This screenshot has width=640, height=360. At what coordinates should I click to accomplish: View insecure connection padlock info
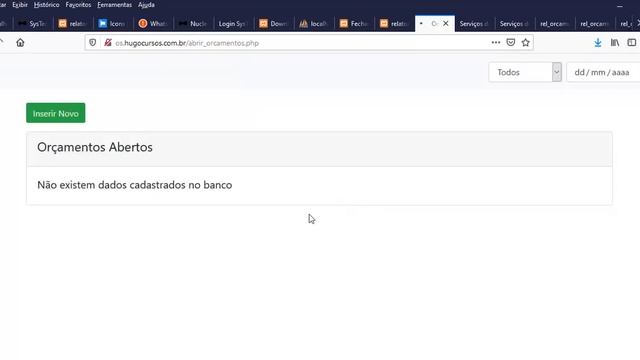(x=107, y=43)
